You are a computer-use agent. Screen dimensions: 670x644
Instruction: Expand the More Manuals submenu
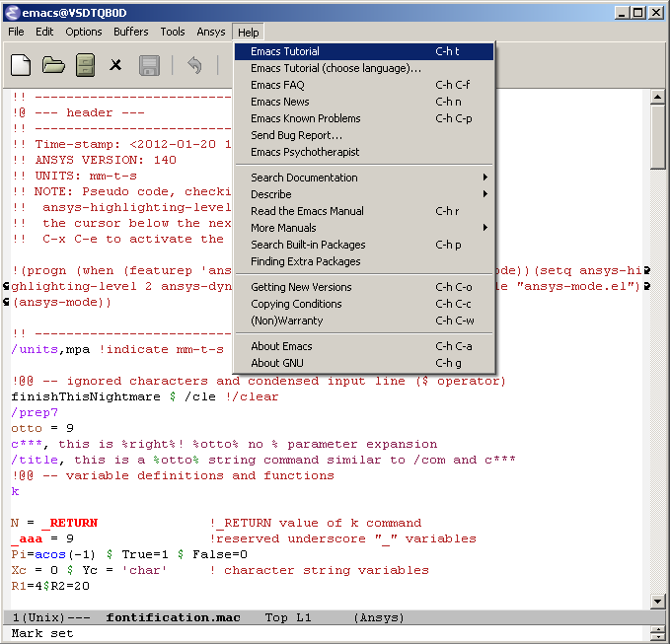pos(364,228)
